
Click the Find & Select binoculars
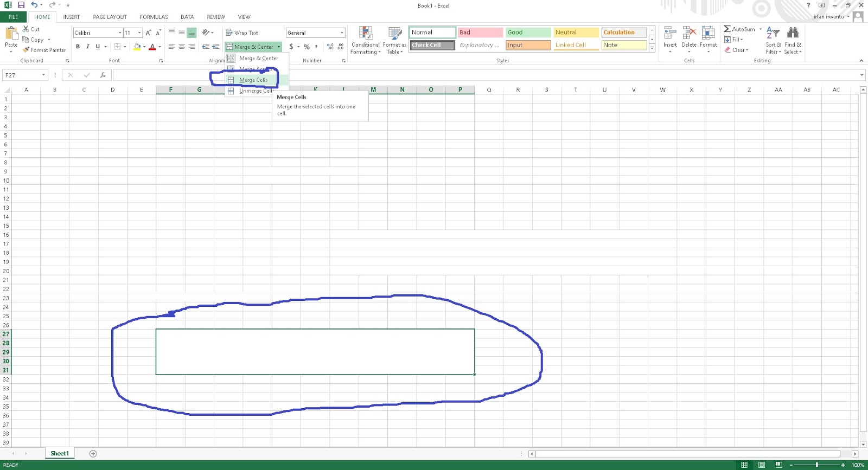[x=793, y=34]
